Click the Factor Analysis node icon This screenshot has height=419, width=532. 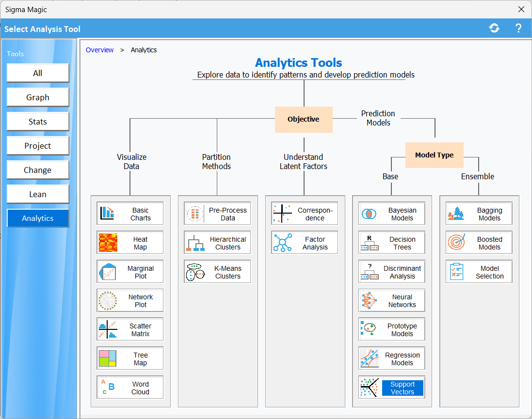[282, 243]
